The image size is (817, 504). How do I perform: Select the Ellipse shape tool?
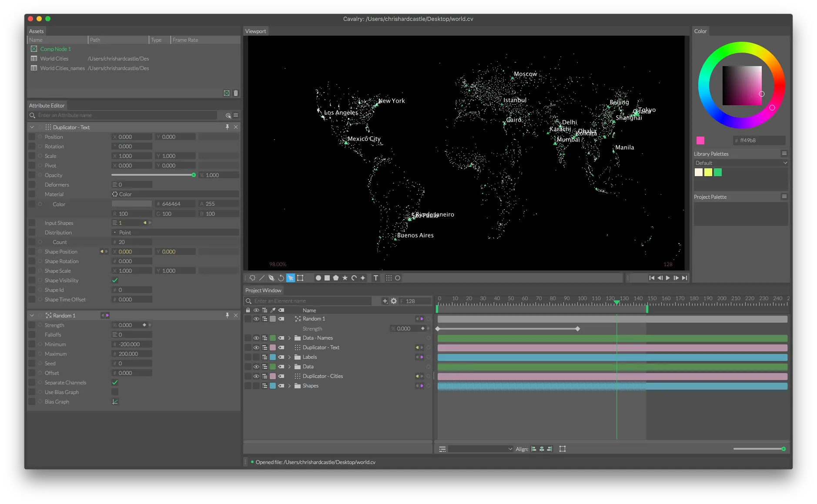(319, 278)
